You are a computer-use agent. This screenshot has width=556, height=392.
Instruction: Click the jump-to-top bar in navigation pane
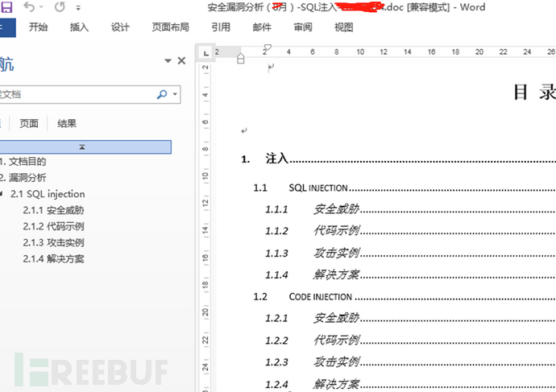pyautogui.click(x=85, y=147)
